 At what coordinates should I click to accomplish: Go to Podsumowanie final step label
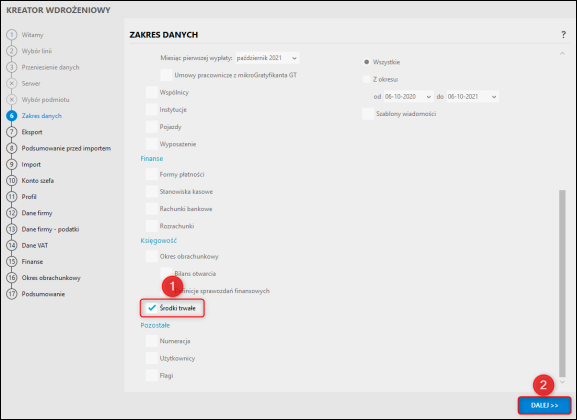pos(43,294)
